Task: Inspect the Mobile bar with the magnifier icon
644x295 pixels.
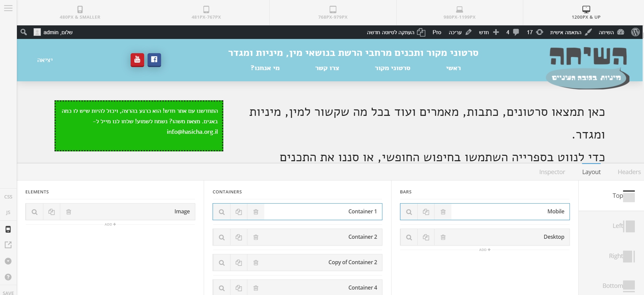Action: (x=409, y=212)
